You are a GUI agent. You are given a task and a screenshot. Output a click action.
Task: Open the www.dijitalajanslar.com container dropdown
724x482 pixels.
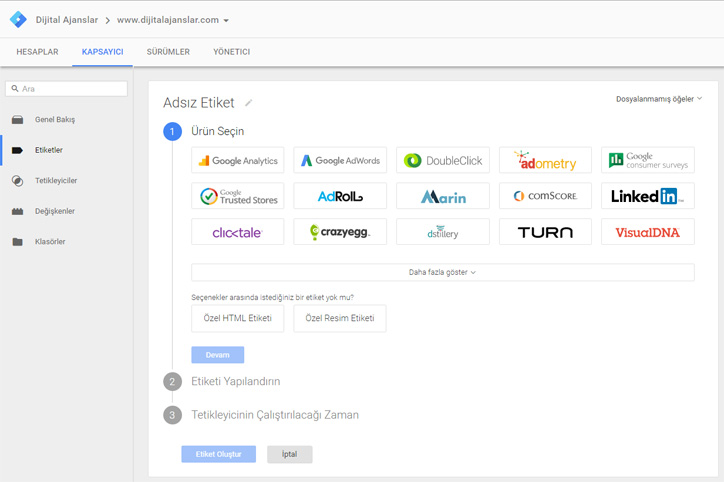[173, 20]
